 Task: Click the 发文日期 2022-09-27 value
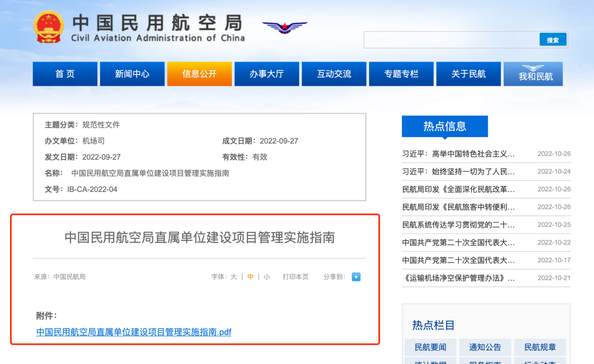point(101,157)
